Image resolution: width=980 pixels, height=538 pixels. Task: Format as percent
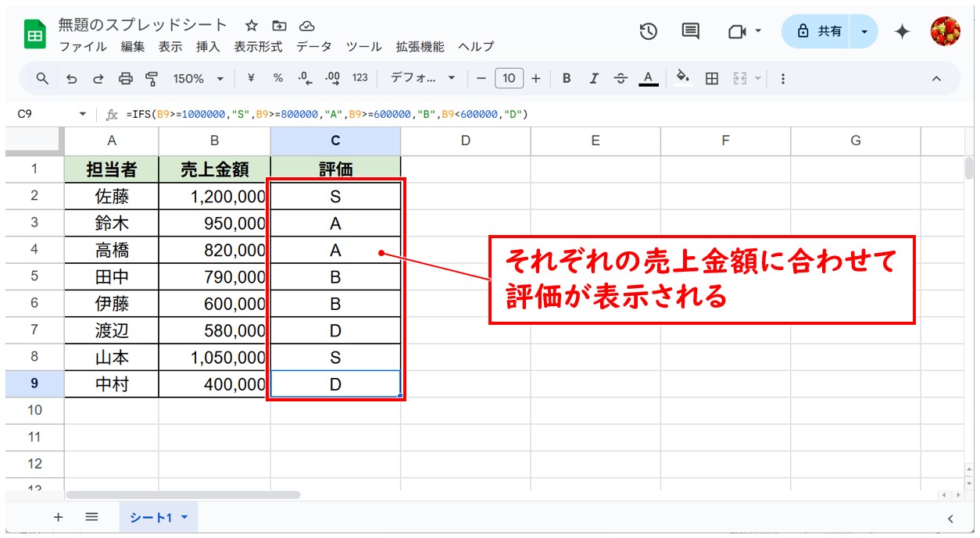(x=278, y=78)
